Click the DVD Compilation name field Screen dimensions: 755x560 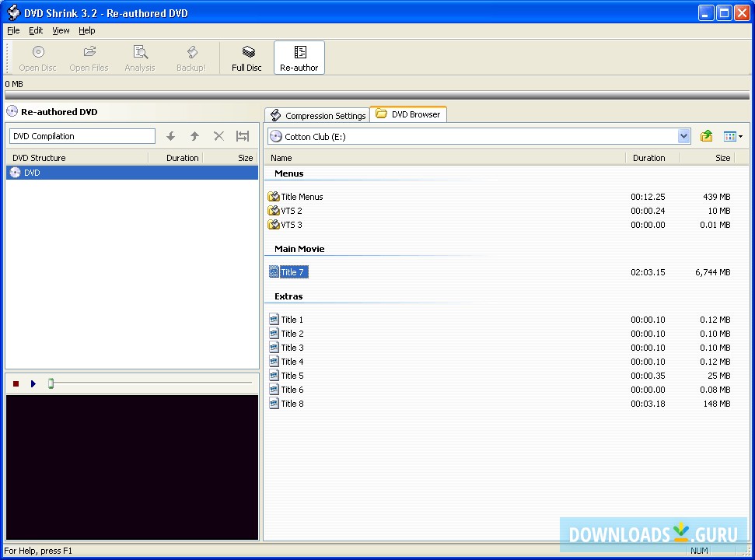(x=82, y=136)
